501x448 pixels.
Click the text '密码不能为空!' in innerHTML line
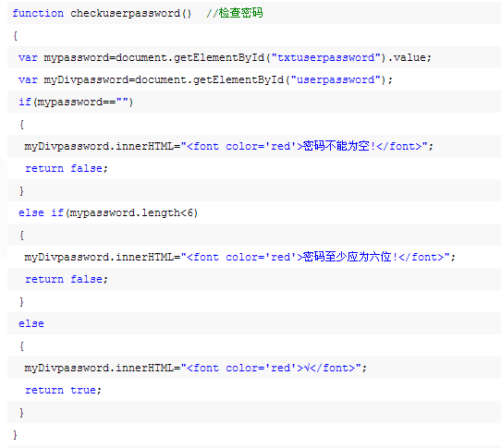[x=339, y=146]
